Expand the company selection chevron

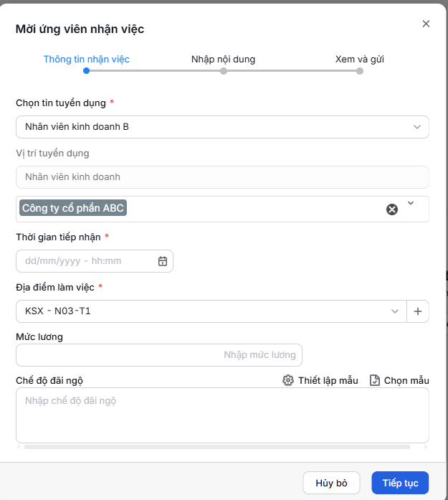pyautogui.click(x=411, y=203)
